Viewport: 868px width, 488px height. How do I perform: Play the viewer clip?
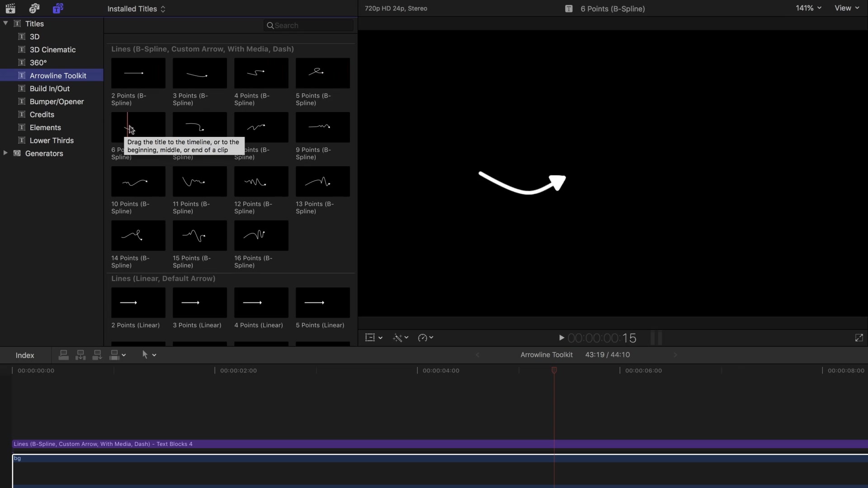coord(561,338)
